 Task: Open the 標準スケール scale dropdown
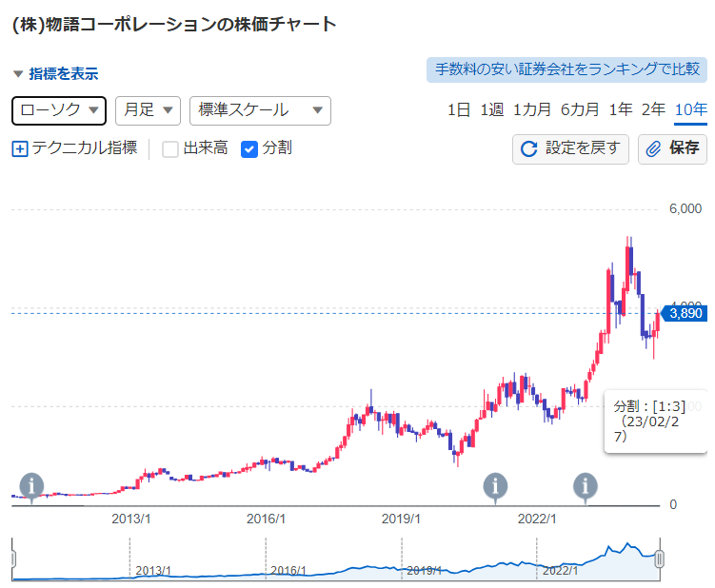pyautogui.click(x=260, y=110)
